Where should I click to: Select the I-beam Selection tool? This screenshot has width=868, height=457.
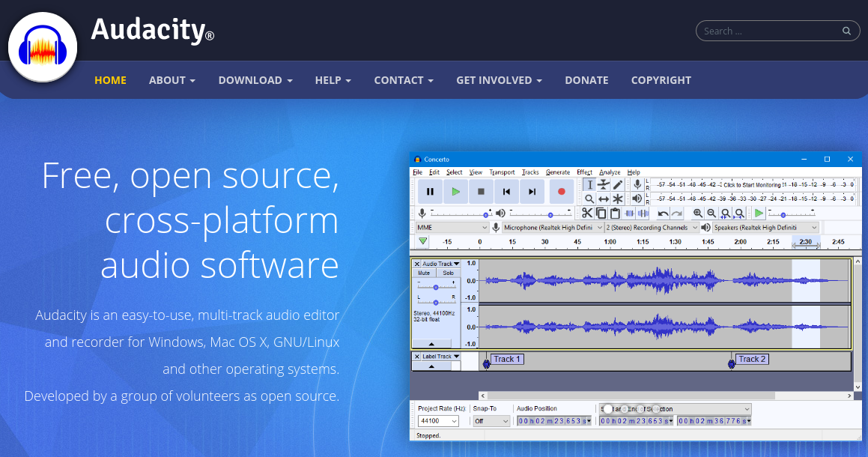[x=589, y=184]
